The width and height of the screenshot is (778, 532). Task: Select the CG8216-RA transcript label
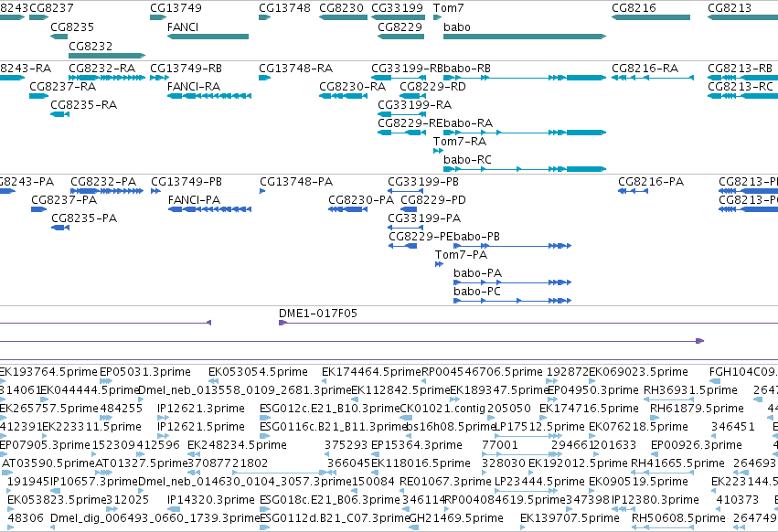pyautogui.click(x=645, y=68)
